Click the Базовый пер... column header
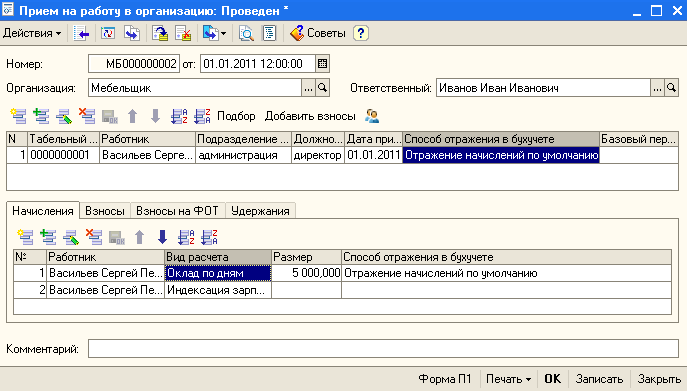The width and height of the screenshot is (687, 391). coord(638,139)
